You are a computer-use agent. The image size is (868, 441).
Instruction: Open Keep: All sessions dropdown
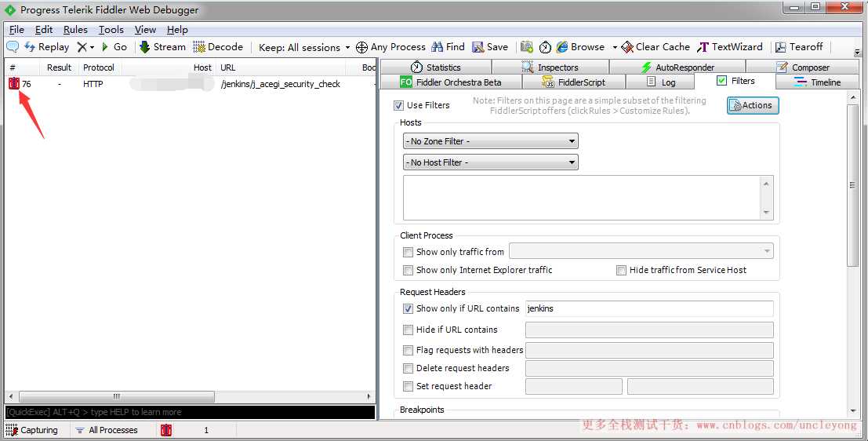click(x=304, y=48)
